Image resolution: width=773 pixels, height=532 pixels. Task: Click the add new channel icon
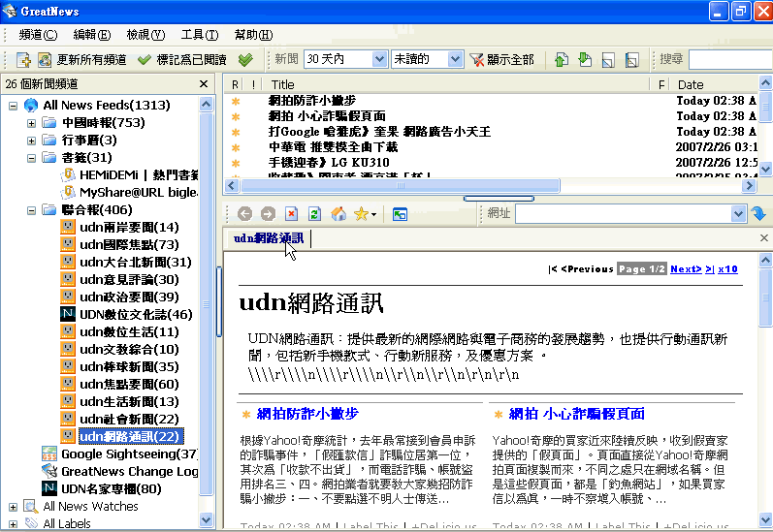pyautogui.click(x=23, y=60)
